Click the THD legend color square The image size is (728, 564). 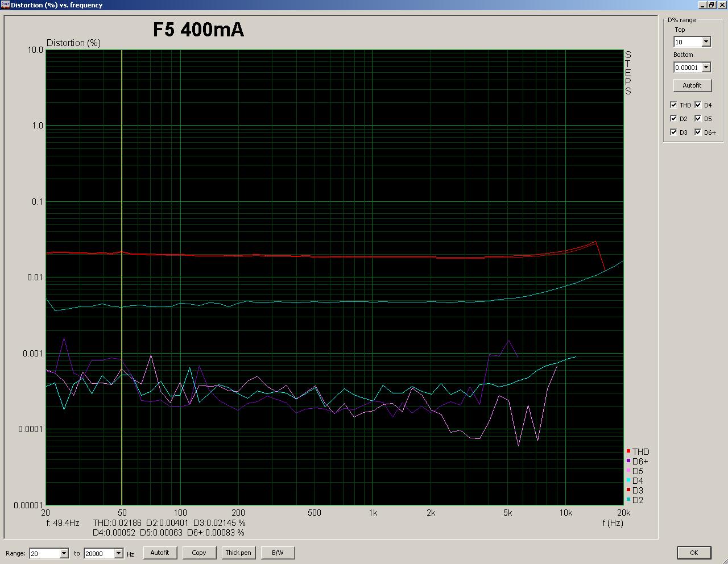point(628,451)
